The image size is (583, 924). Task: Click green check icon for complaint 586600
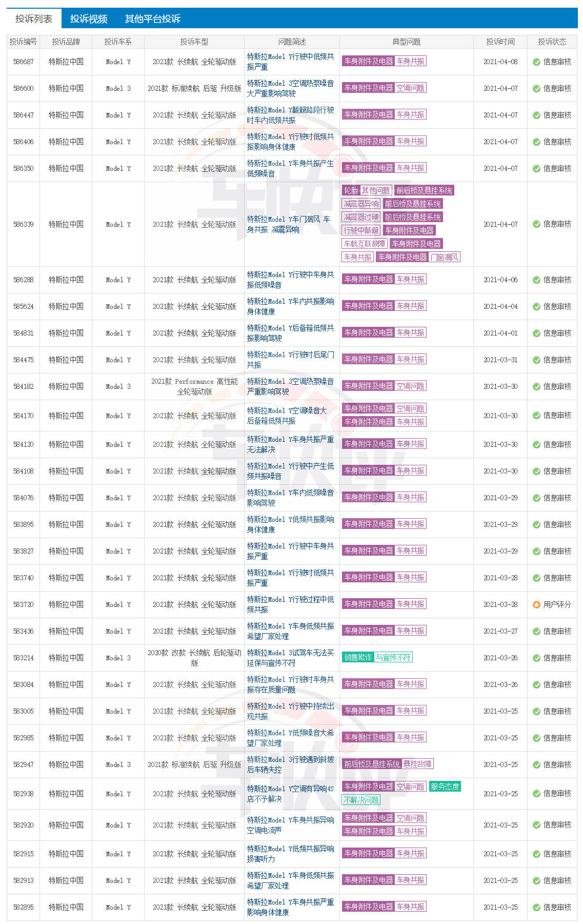(x=536, y=89)
